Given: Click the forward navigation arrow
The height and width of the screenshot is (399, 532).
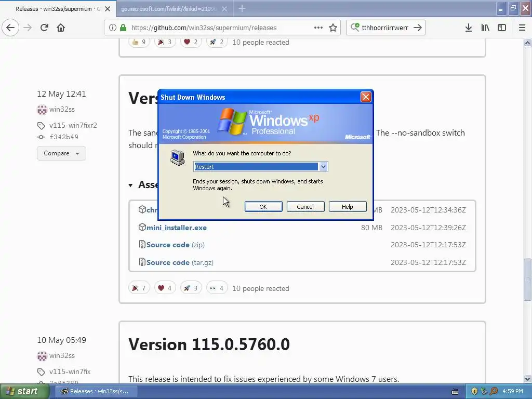Looking at the screenshot, I should pyautogui.click(x=28, y=28).
